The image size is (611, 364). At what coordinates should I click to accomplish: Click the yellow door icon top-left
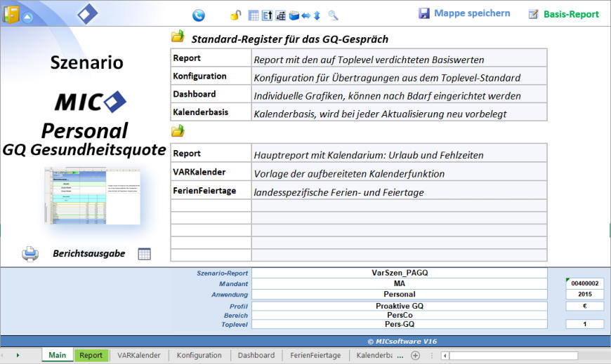[10, 14]
